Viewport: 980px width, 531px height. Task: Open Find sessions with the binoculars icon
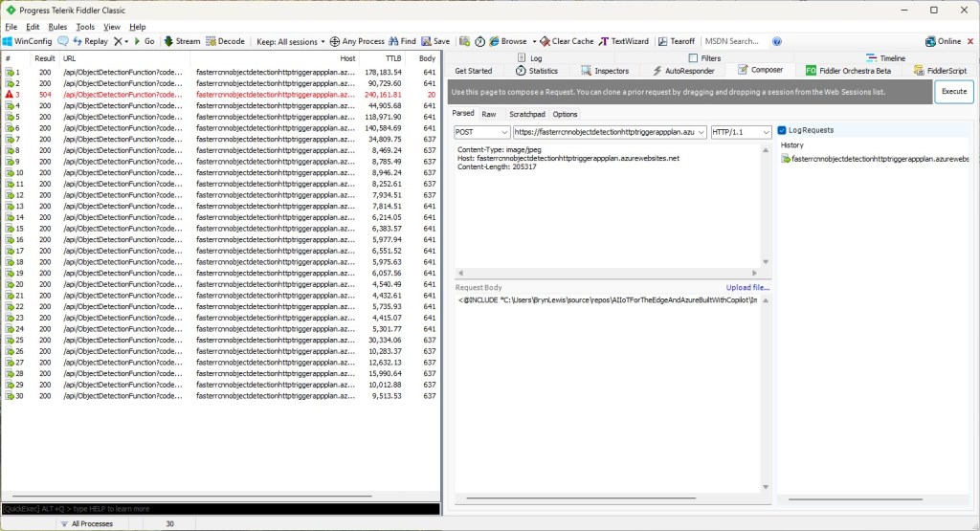pyautogui.click(x=402, y=41)
